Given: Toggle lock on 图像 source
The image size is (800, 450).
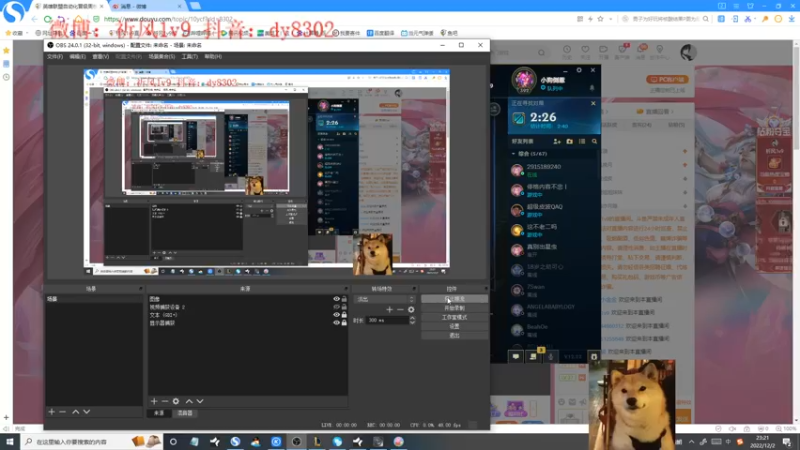Looking at the screenshot, I should tap(344, 299).
